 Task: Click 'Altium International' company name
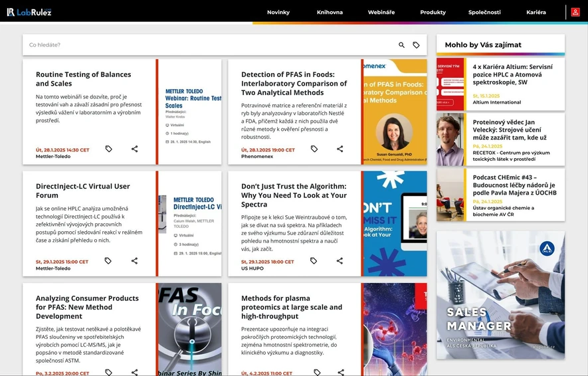coord(496,102)
